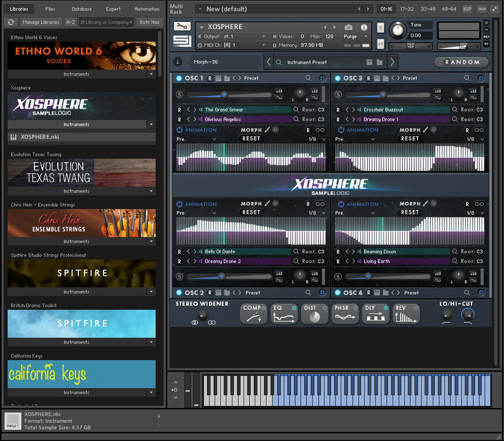Toggle the OSC 2 power indicator
The image size is (504, 441).
179,293
